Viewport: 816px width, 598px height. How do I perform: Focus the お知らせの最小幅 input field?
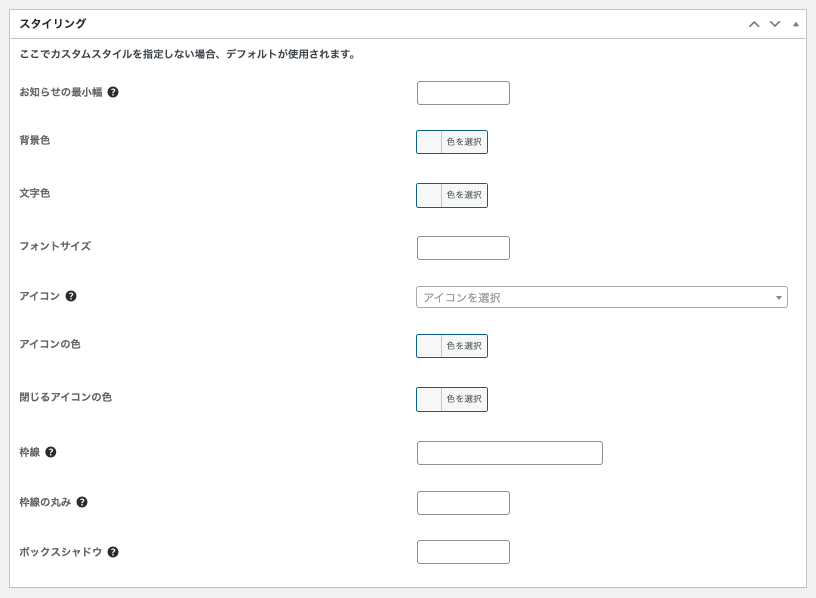(463, 93)
